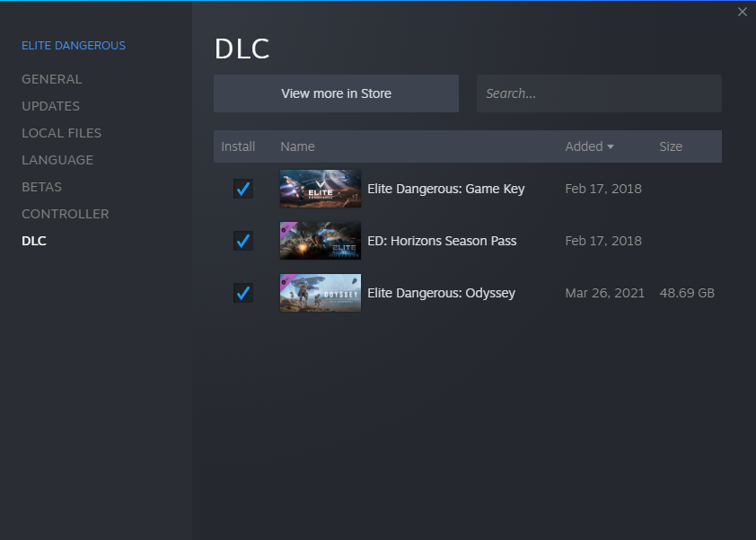Open the Updates tab
Image resolution: width=756 pixels, height=540 pixels.
pyautogui.click(x=50, y=106)
